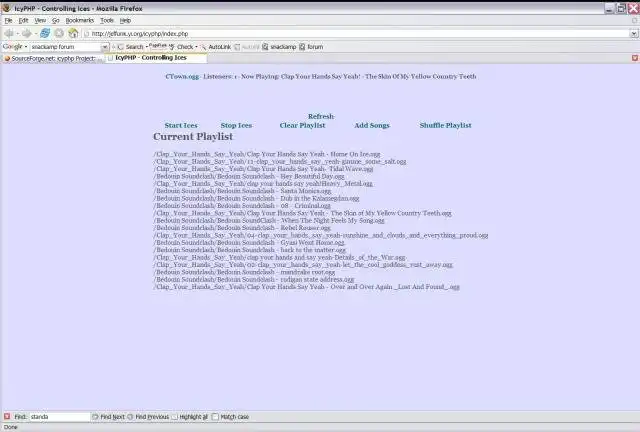640x432 pixels.
Task: Click the Stop Ices link
Action: [x=236, y=125]
